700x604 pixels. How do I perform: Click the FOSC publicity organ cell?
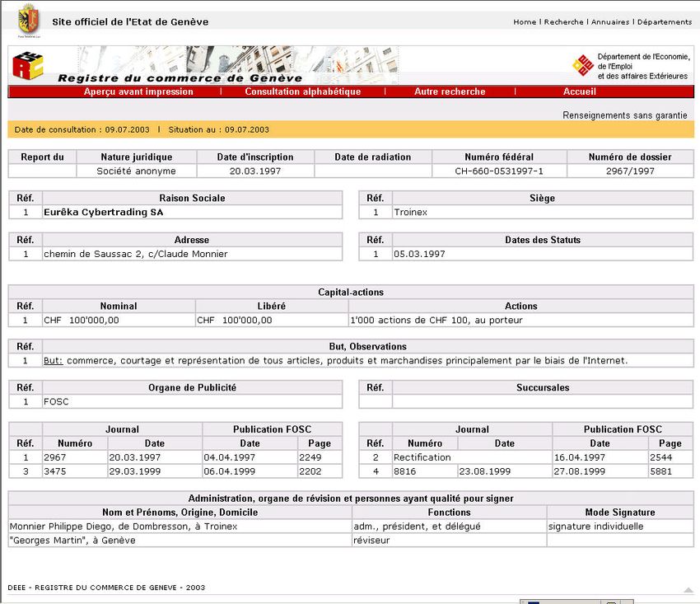click(193, 401)
